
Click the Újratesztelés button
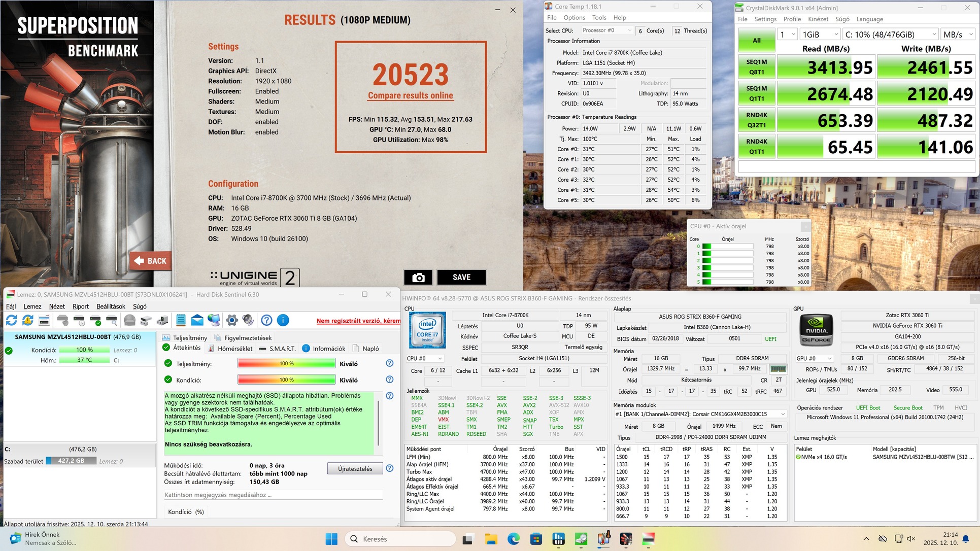click(355, 469)
